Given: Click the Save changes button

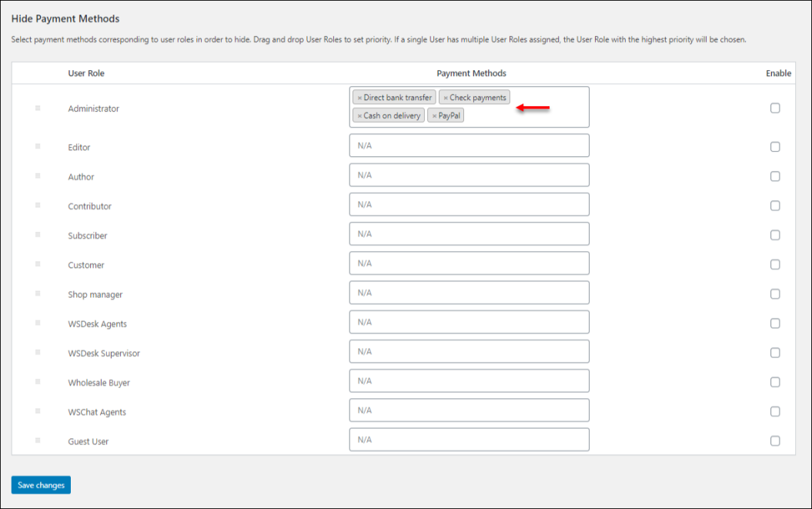Looking at the screenshot, I should [x=40, y=485].
